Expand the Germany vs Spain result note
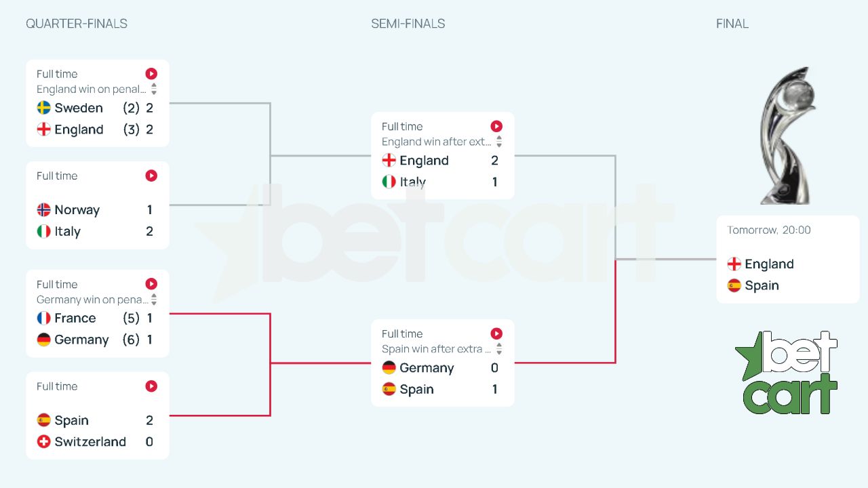 click(499, 349)
